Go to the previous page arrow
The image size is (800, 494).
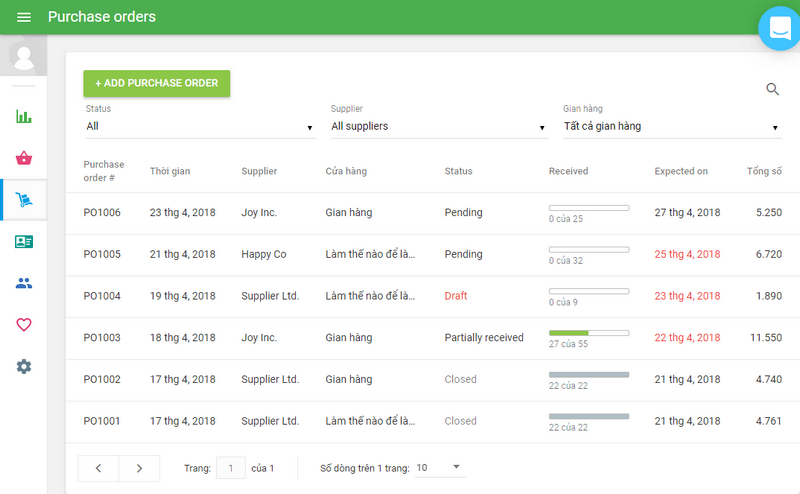coord(98,467)
